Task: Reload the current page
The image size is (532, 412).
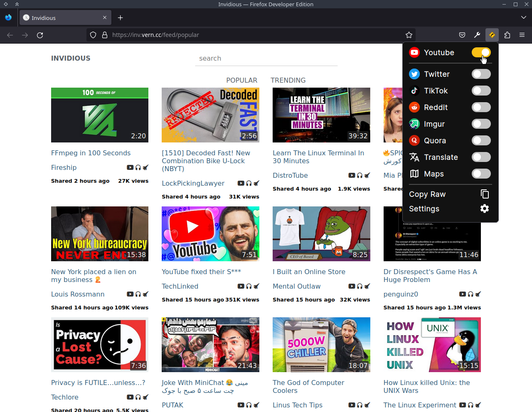Action: click(x=40, y=35)
